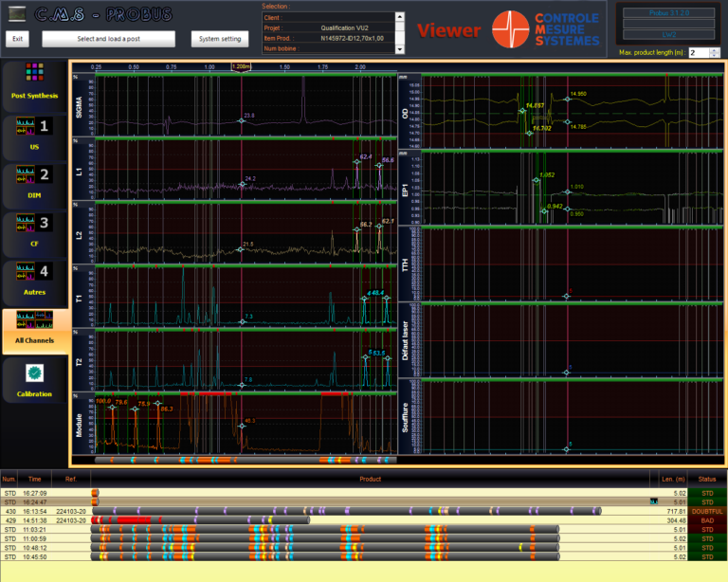Open the DIM channel group 2
Screen dimensions: 728x582
(34, 182)
